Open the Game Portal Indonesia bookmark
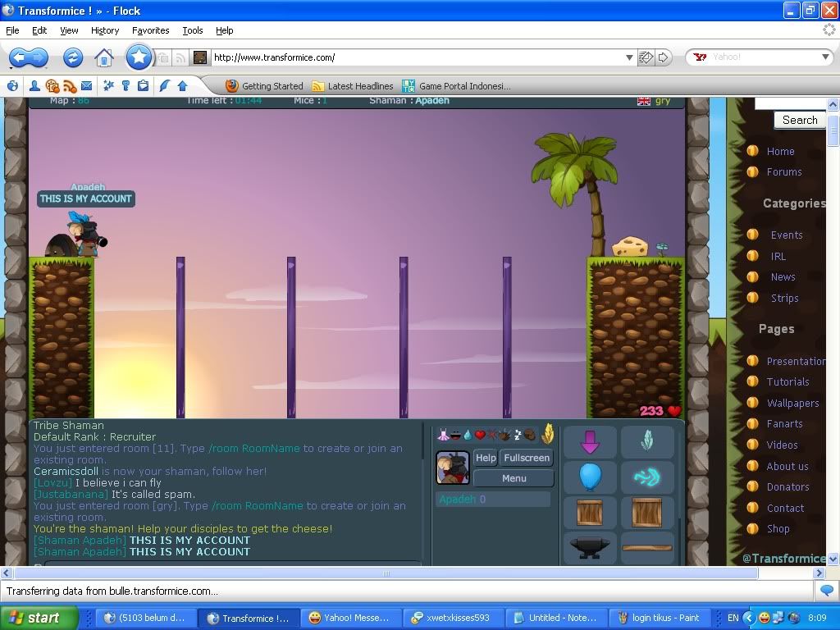This screenshot has width=840, height=630. 456,85
